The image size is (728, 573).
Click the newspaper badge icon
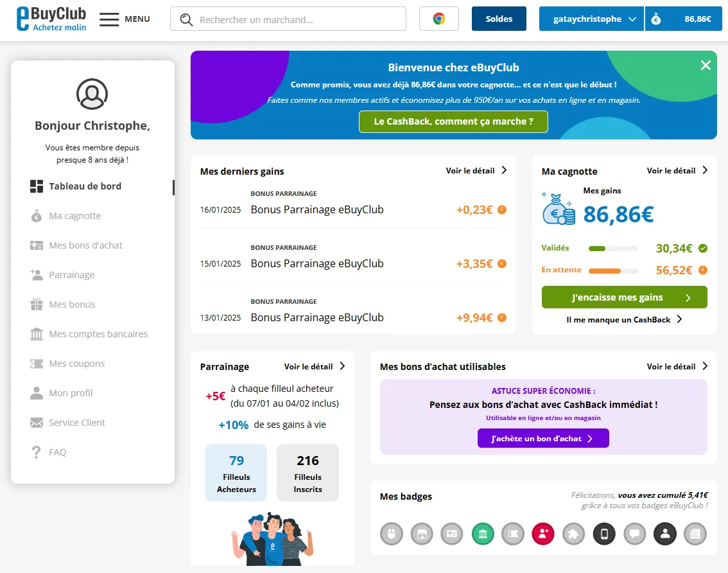695,534
